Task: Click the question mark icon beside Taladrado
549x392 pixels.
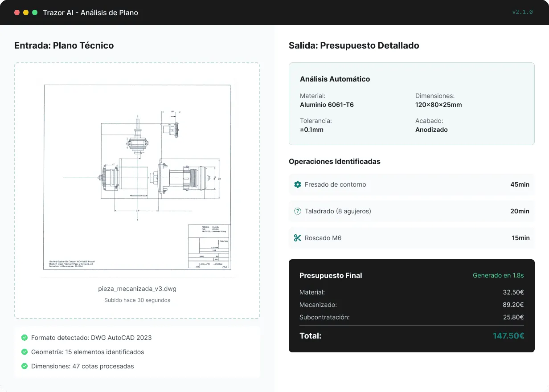Action: click(298, 211)
